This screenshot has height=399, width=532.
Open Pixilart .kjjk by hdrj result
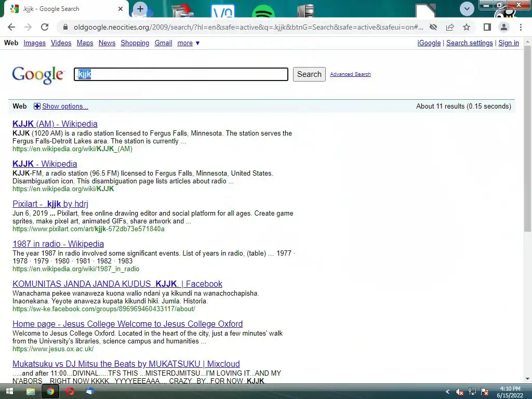(50, 204)
